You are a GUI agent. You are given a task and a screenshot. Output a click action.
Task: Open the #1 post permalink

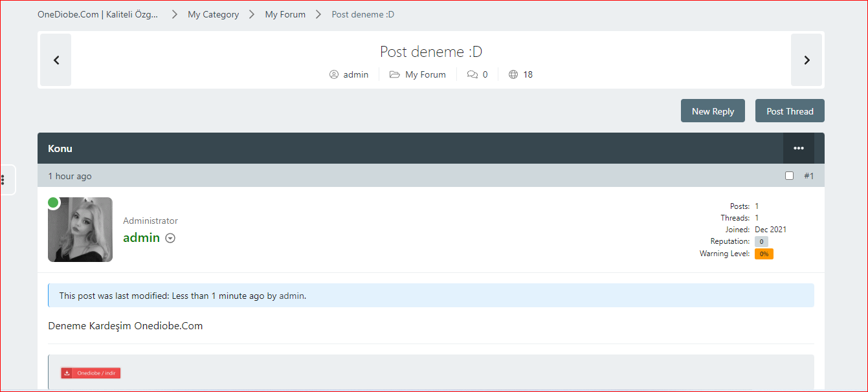[808, 176]
